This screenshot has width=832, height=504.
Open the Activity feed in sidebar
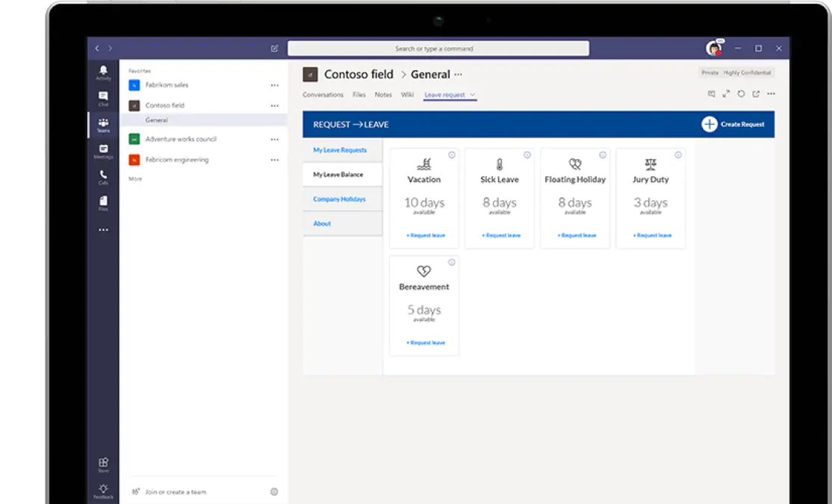[103, 72]
